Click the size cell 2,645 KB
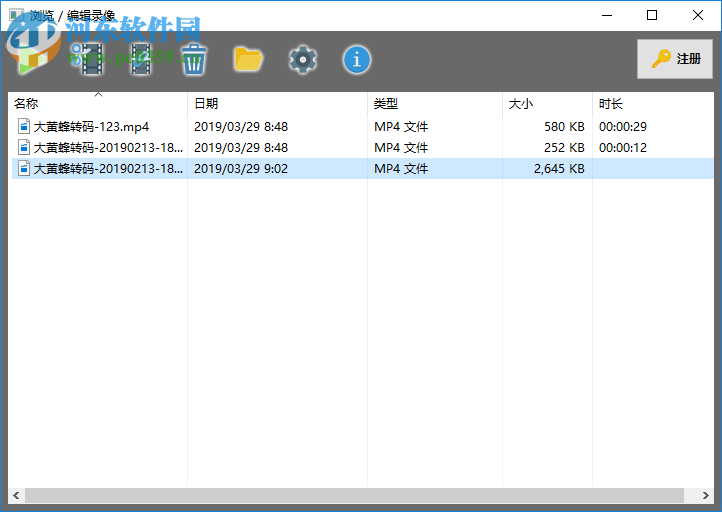 tap(559, 169)
